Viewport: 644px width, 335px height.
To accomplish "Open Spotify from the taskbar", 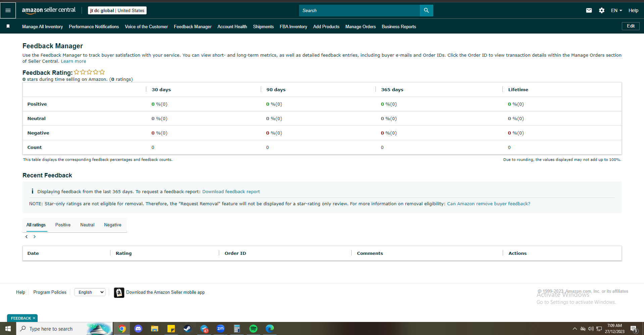I will pyautogui.click(x=253, y=329).
